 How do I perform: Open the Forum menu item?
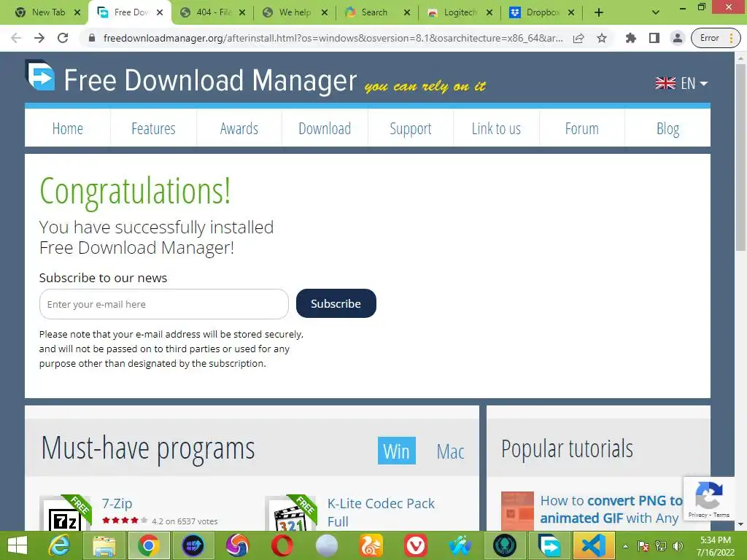pos(581,128)
